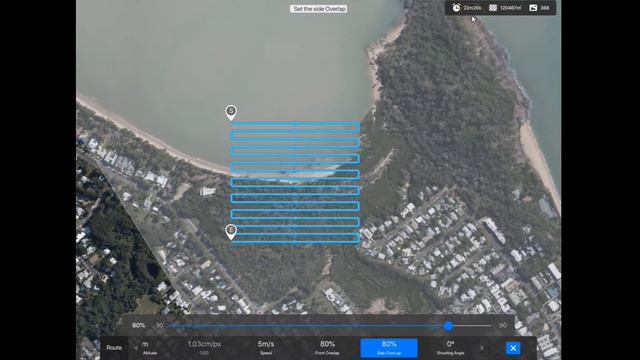The width and height of the screenshot is (640, 360).
Task: Show more parameters with the right arrow
Action: (x=482, y=348)
